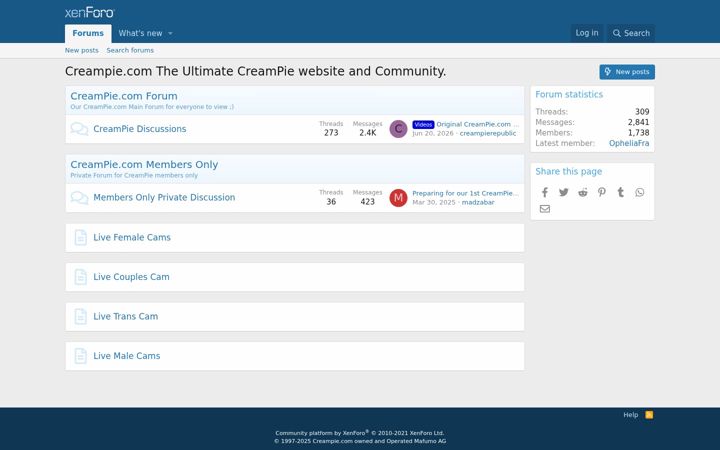Share page on WhatsApp icon
Viewport: 720px width, 450px height.
coord(640,192)
